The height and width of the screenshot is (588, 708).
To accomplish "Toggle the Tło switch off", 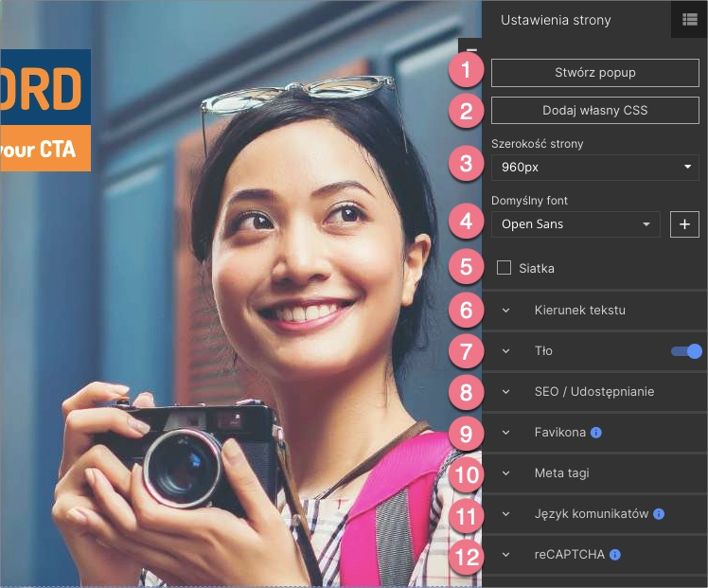I will [x=686, y=351].
